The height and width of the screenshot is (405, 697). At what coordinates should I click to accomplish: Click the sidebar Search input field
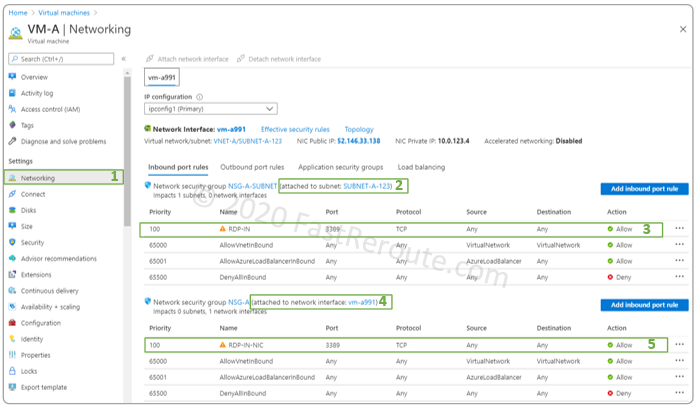pyautogui.click(x=61, y=59)
